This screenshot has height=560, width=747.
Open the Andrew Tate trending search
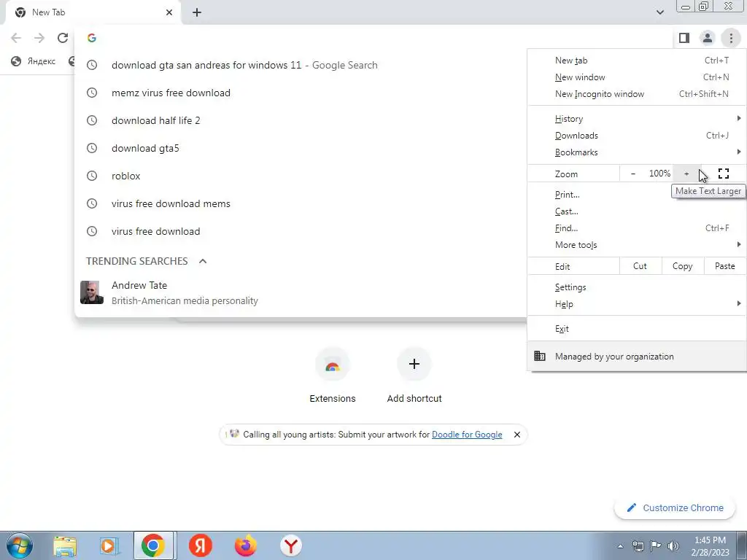(300, 292)
